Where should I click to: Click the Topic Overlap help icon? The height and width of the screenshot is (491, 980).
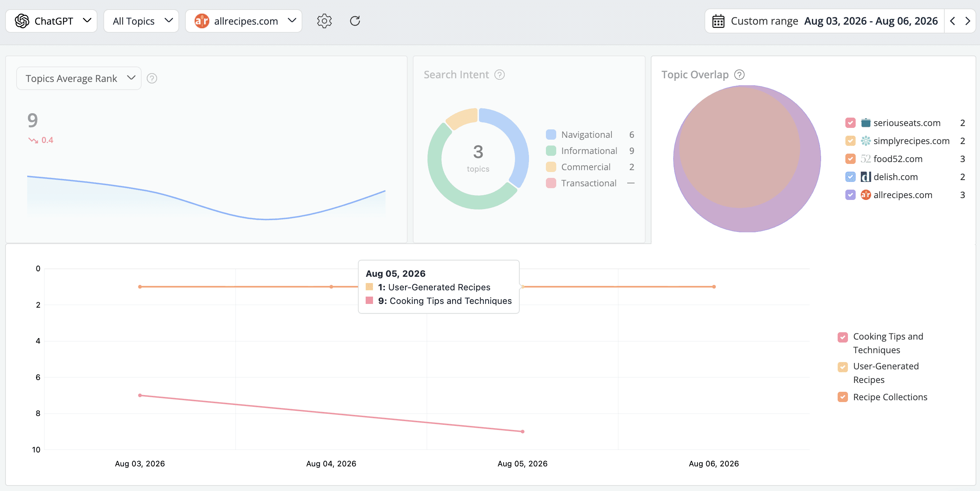click(x=739, y=75)
